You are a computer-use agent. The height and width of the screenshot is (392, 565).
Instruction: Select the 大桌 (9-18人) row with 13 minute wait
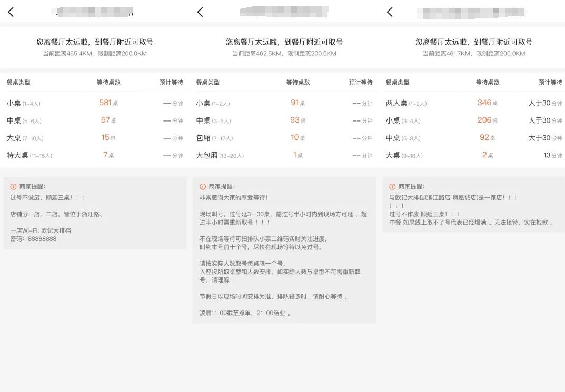click(x=474, y=155)
